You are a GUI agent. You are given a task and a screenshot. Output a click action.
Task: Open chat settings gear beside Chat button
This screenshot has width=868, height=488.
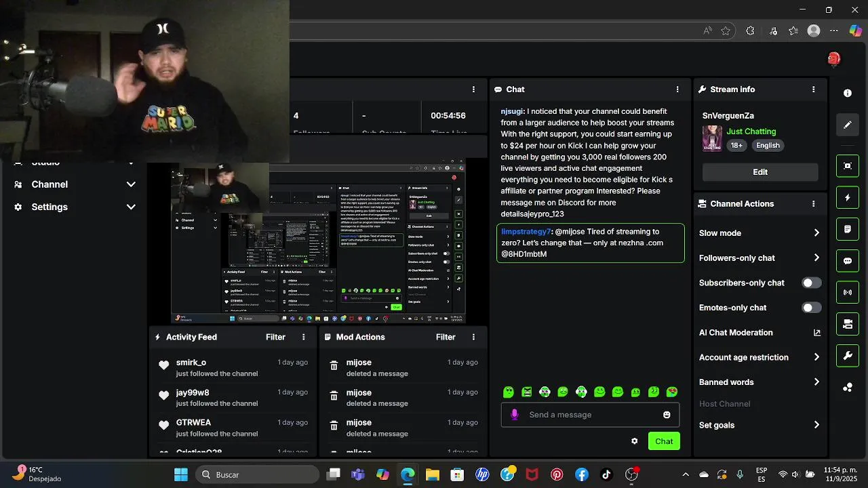[635, 441]
